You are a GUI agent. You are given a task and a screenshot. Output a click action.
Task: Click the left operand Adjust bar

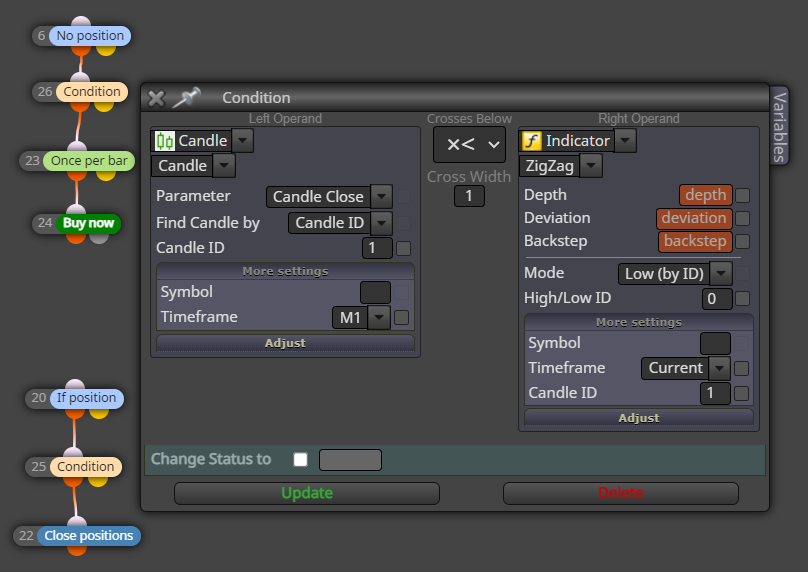285,343
